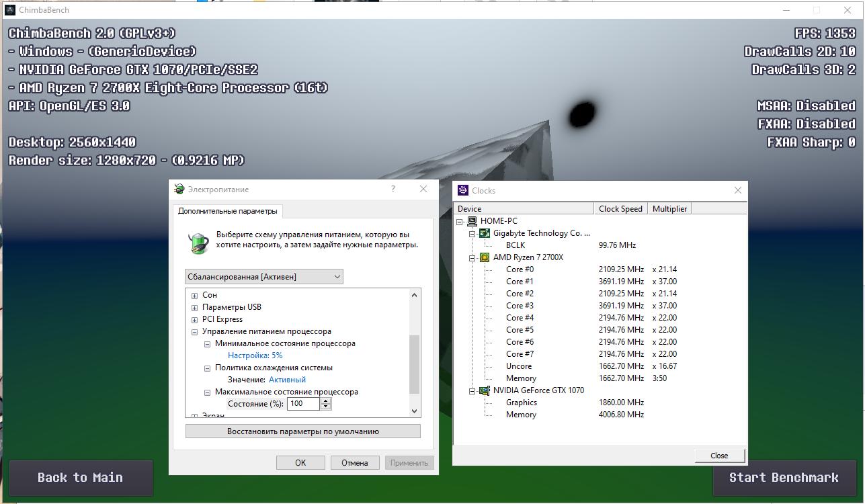
Task: Click the x 16.67 Uncore multiplier
Action: [665, 366]
